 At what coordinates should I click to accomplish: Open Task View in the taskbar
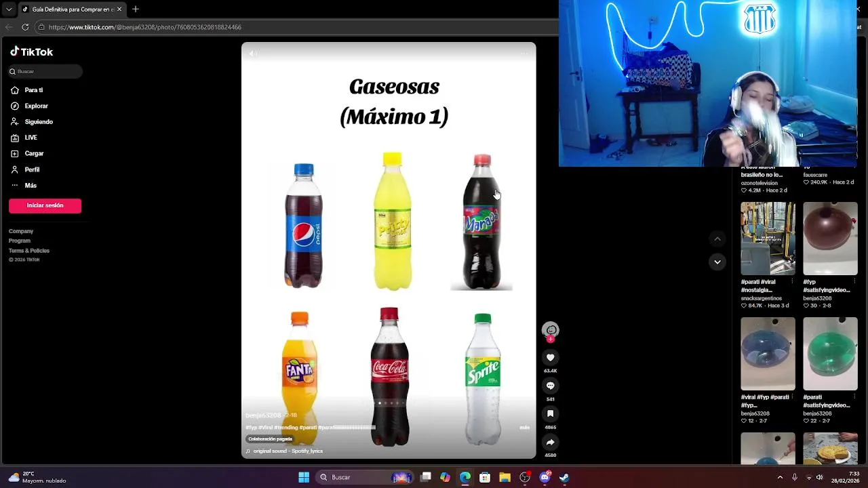coord(426,477)
